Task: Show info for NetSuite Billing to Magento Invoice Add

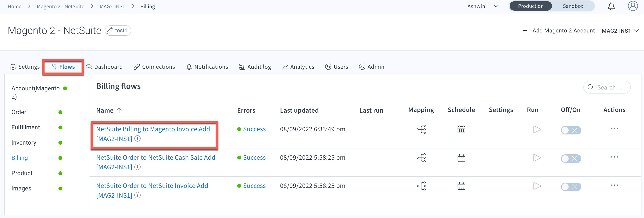Action: coord(137,138)
